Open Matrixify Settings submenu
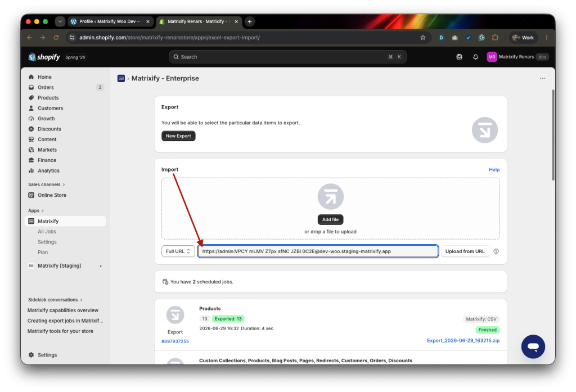 coord(47,242)
